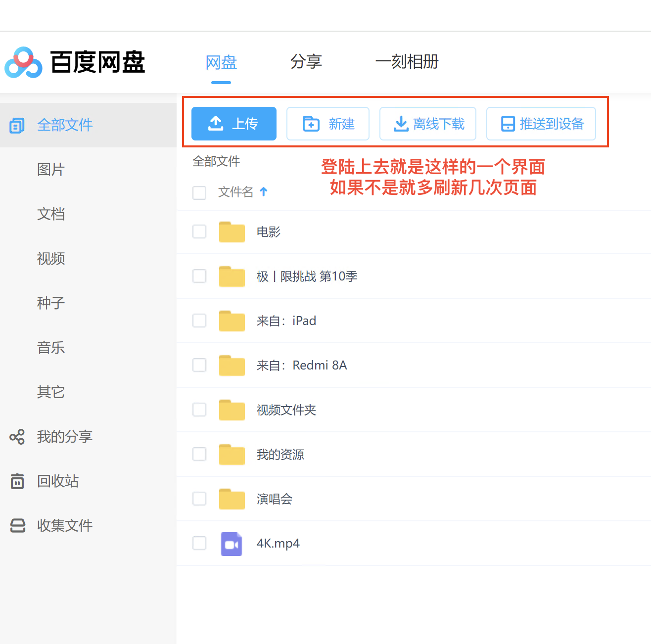
Task: Click the file name 4K.mp4
Action: (278, 544)
